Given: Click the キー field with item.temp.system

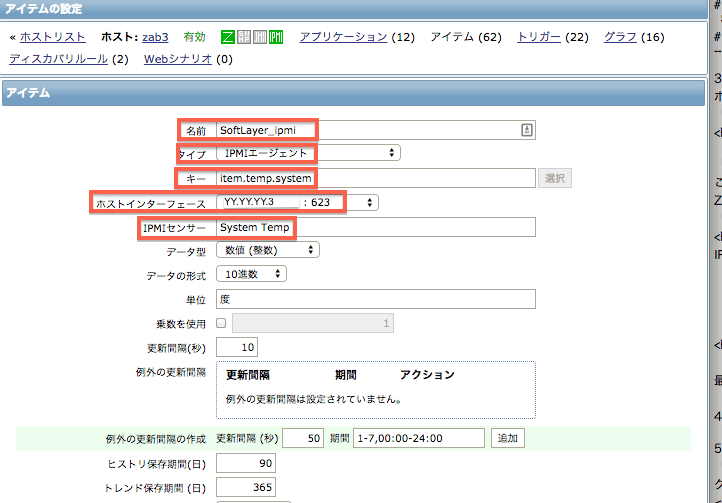Looking at the screenshot, I should point(376,178).
